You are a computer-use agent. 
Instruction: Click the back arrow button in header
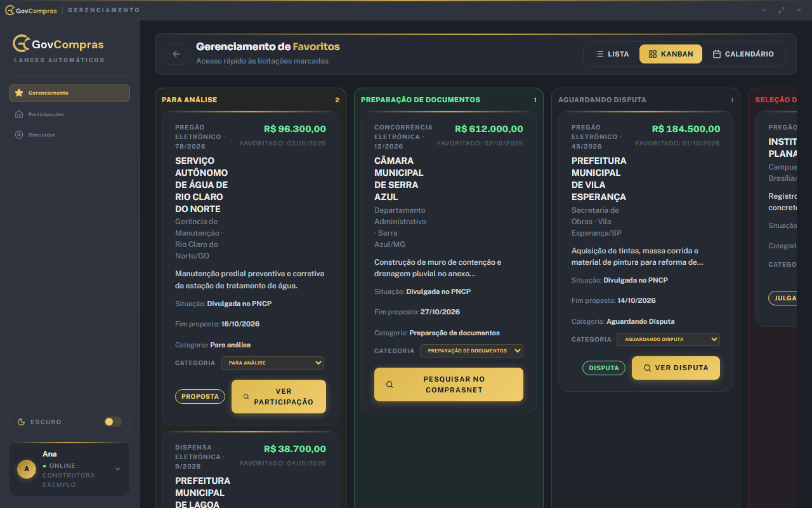[x=176, y=54]
